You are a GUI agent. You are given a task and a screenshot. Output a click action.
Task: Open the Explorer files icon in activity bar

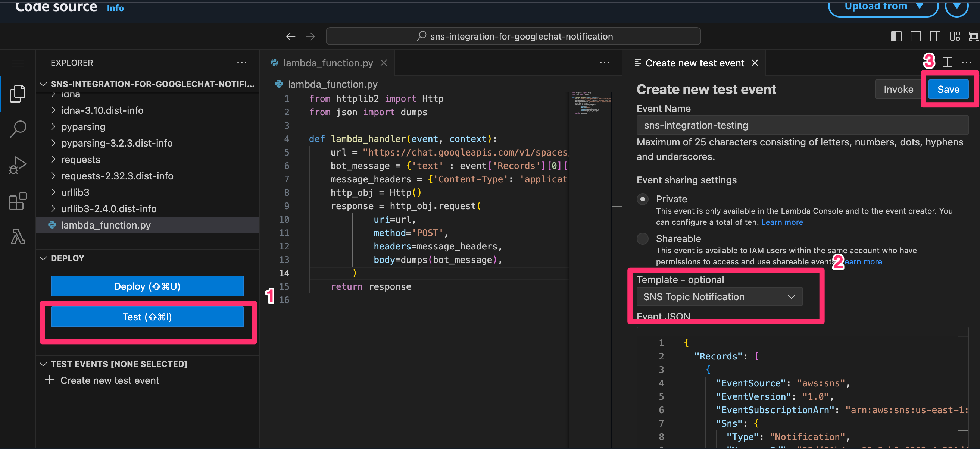18,93
